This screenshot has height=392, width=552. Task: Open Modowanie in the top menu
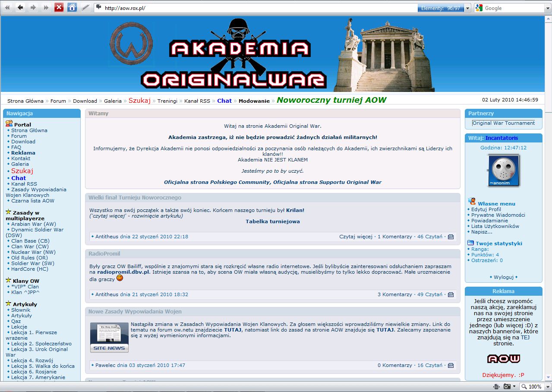click(x=254, y=101)
